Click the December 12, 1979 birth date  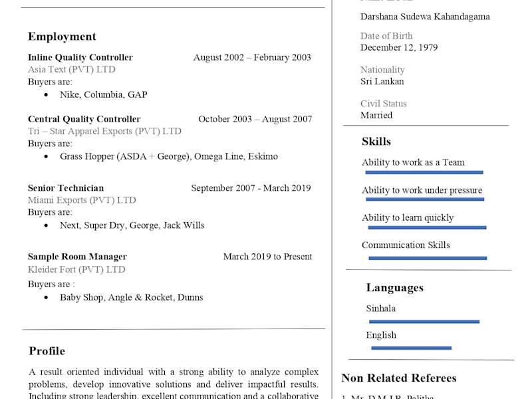[x=399, y=47]
